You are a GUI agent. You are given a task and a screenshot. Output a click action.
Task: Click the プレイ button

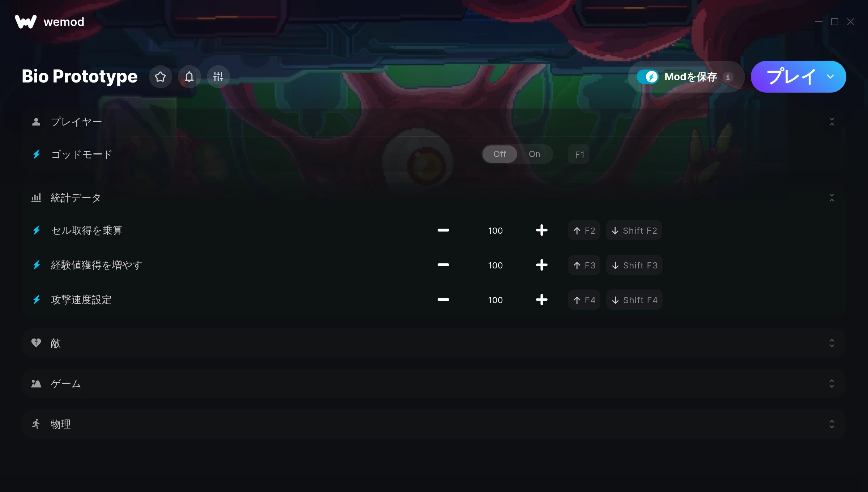pyautogui.click(x=791, y=77)
